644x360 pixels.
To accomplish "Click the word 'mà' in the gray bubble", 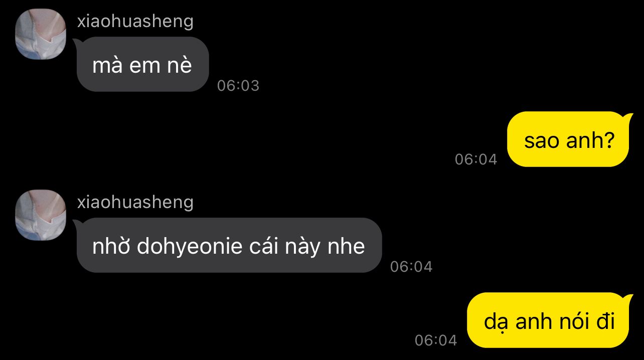I will point(107,65).
